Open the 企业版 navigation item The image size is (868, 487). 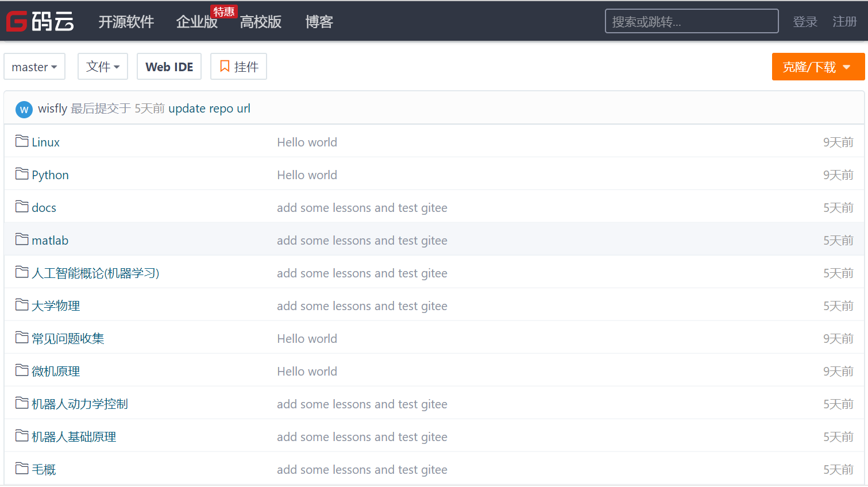pyautogui.click(x=196, y=22)
